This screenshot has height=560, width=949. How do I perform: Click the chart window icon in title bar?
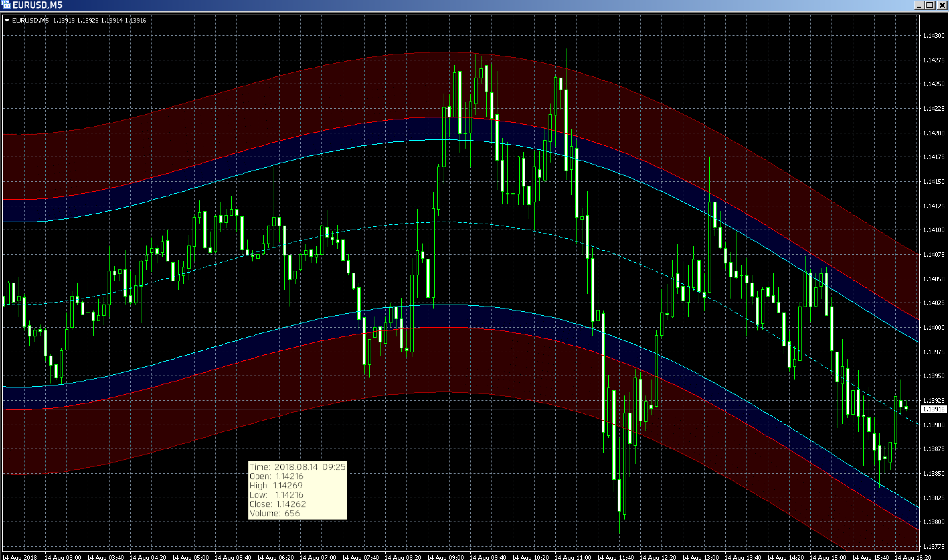click(5, 5)
